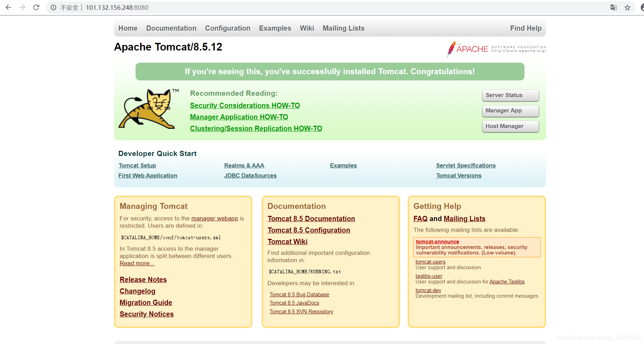Open the not-secure site info icon
The width and height of the screenshot is (644, 344).
click(x=53, y=8)
